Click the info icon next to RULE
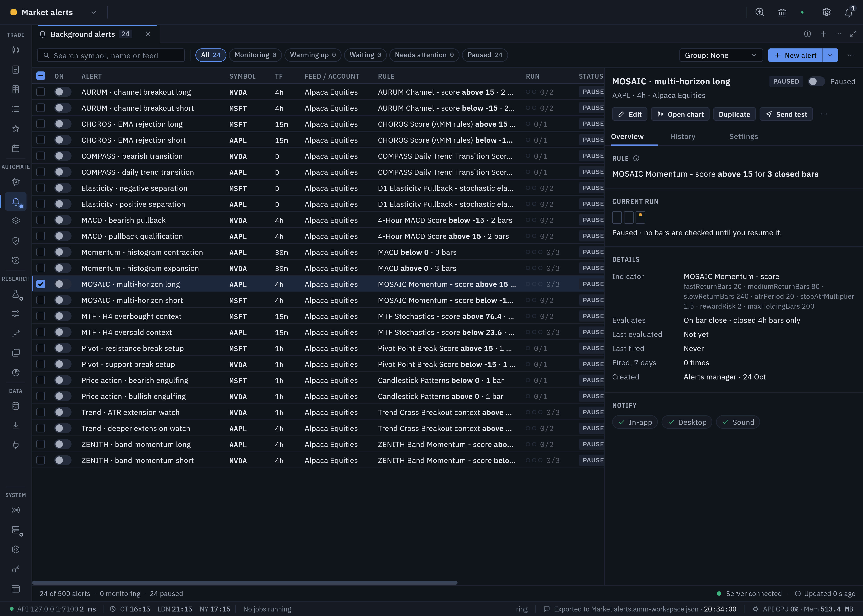Viewport: 863px width, 616px height. coord(636,159)
